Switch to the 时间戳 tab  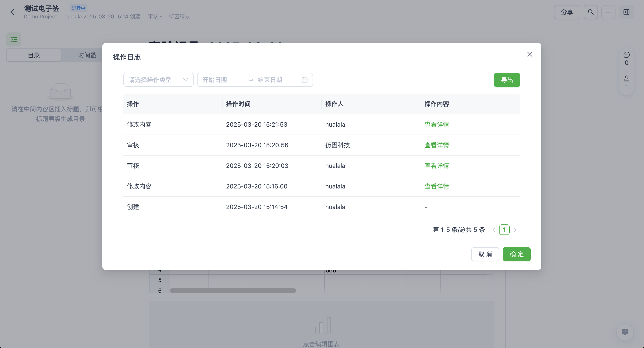click(87, 55)
